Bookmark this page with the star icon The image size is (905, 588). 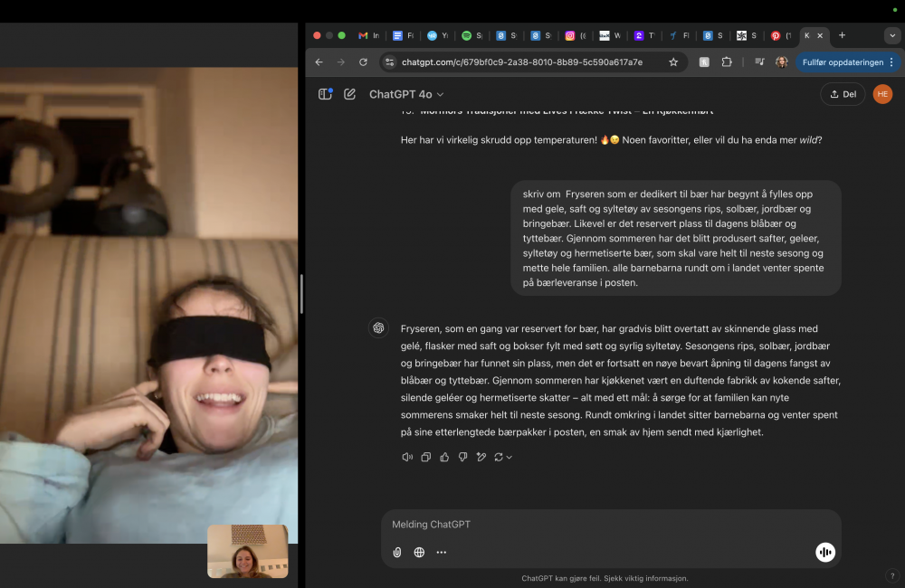click(673, 62)
